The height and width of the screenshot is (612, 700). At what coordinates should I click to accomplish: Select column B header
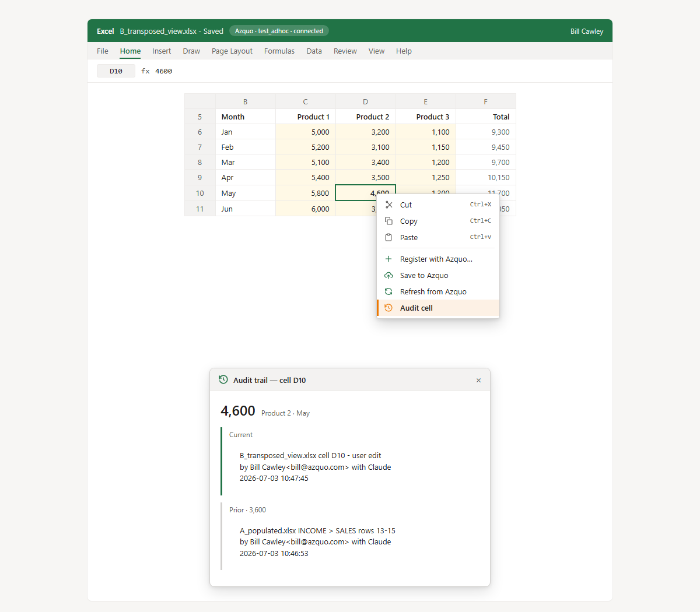[x=246, y=101]
